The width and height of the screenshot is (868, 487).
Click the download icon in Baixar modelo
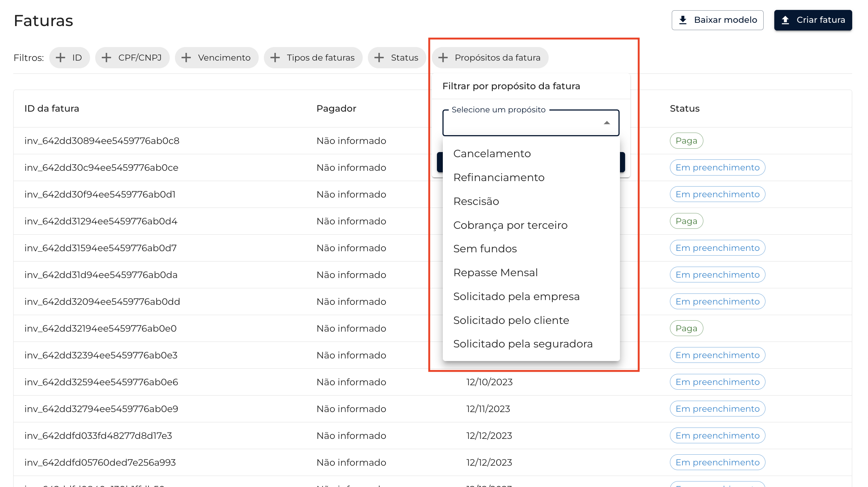coord(683,20)
